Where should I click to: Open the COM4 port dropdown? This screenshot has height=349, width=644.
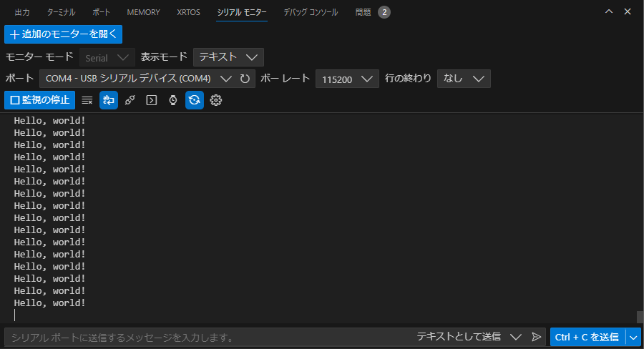coord(139,79)
